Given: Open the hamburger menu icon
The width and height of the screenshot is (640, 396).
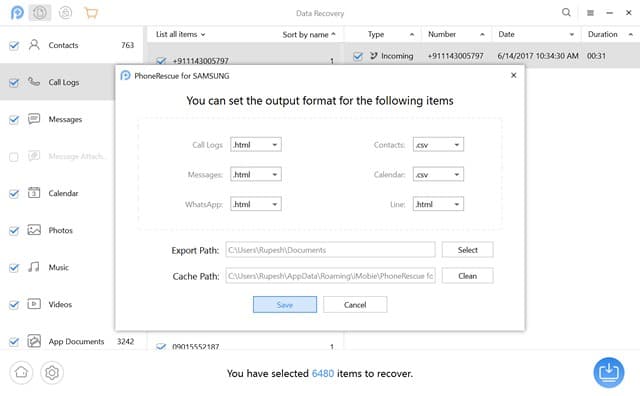Looking at the screenshot, I should coord(590,13).
